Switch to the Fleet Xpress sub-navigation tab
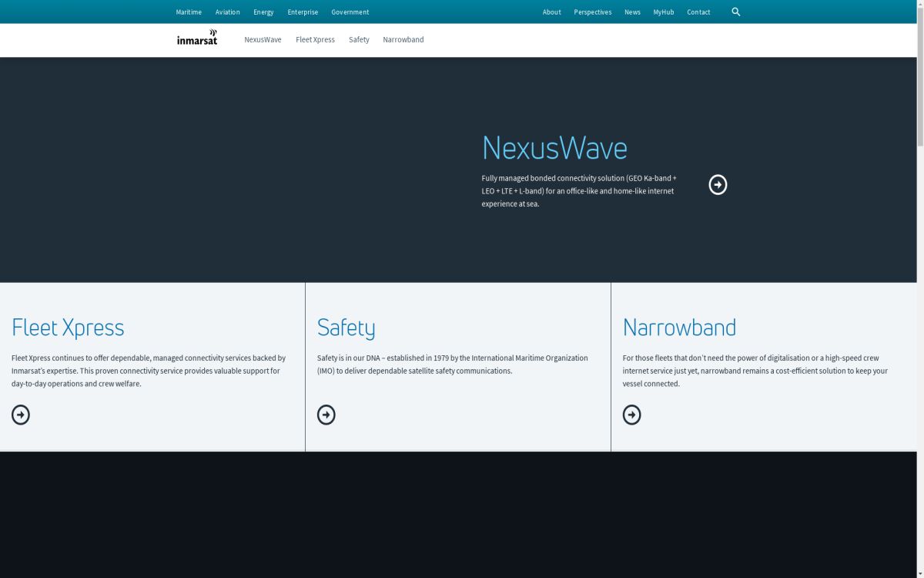This screenshot has height=578, width=924. (x=315, y=40)
